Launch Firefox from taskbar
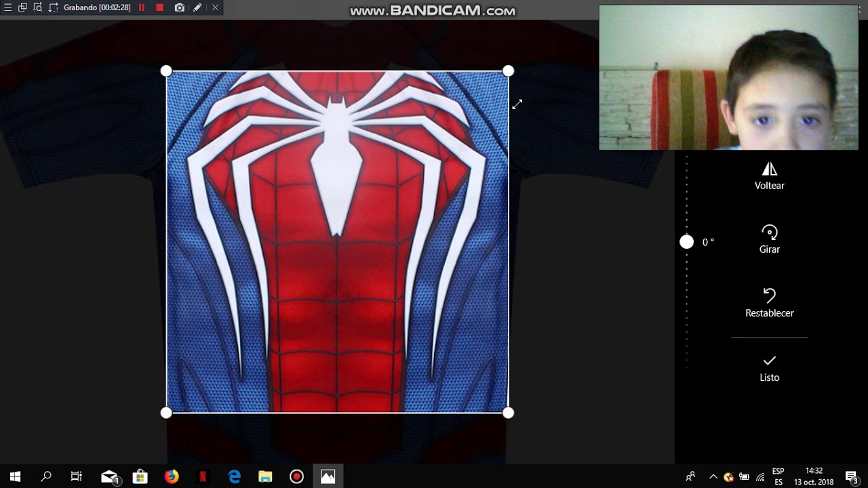 pyautogui.click(x=172, y=476)
